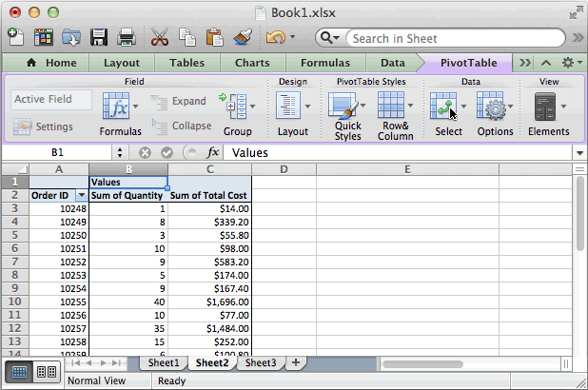Click the Collapse field button
The height and width of the screenshot is (390, 588).
tap(182, 126)
